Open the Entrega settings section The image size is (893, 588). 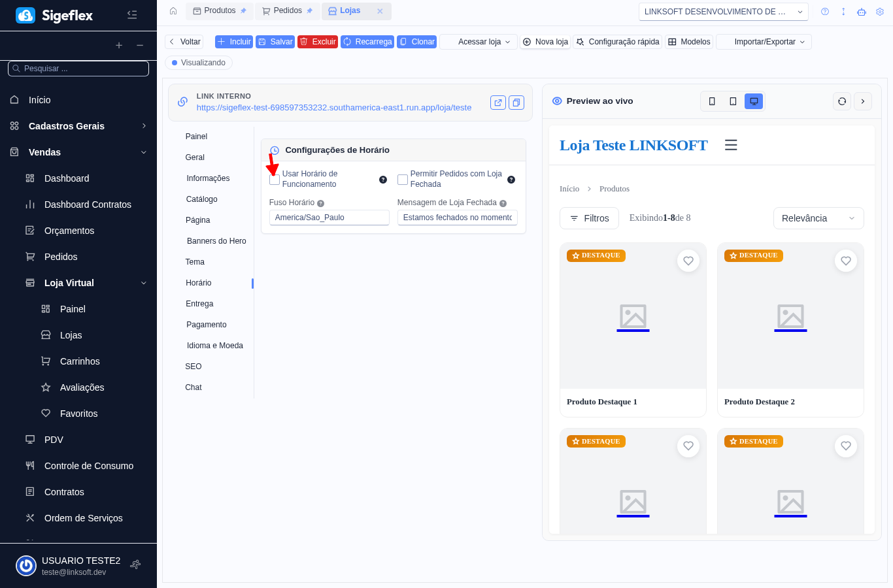coord(199,304)
